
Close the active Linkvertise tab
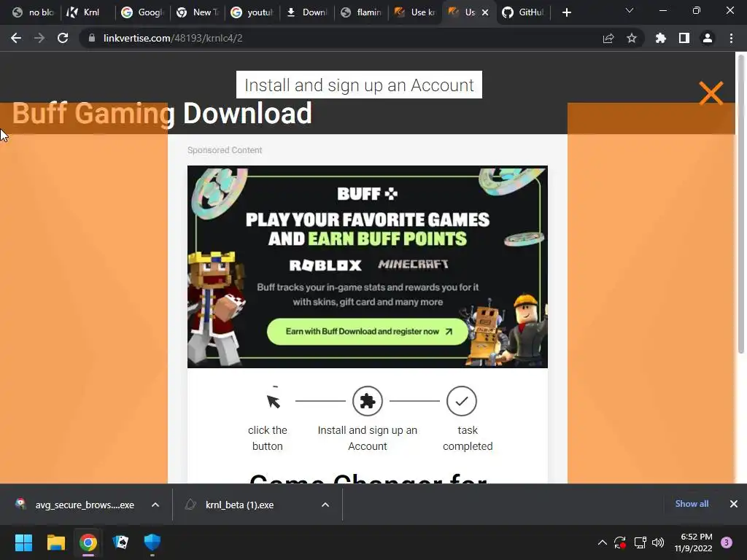(x=485, y=12)
